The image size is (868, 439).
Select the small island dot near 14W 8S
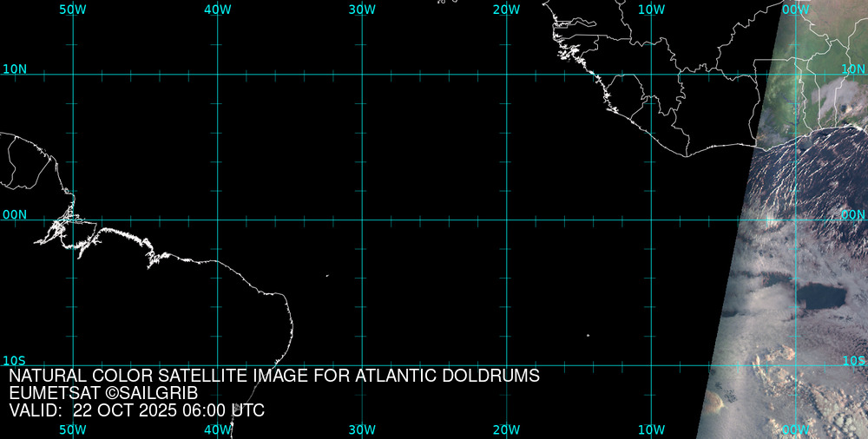point(588,335)
